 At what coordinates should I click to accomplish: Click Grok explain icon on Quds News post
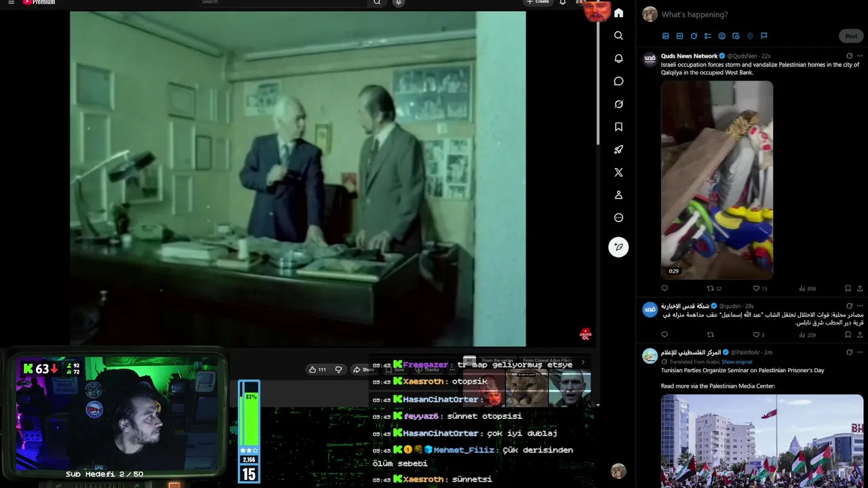click(849, 56)
